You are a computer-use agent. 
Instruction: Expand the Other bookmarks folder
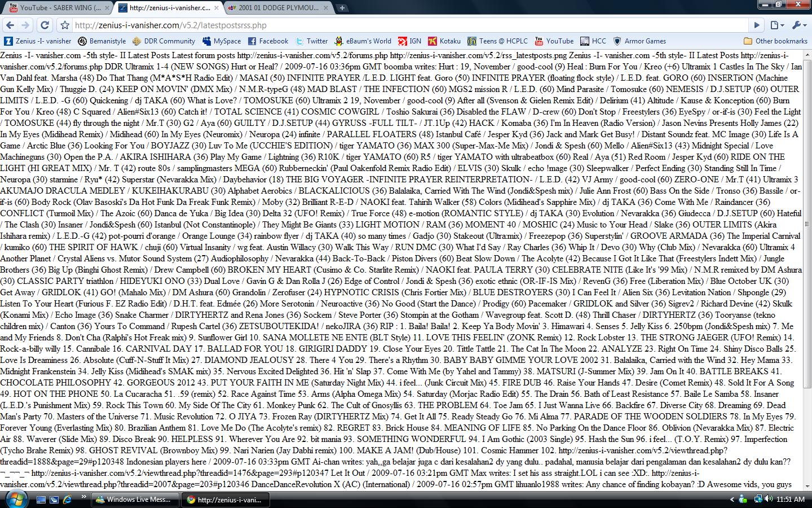pos(775,41)
